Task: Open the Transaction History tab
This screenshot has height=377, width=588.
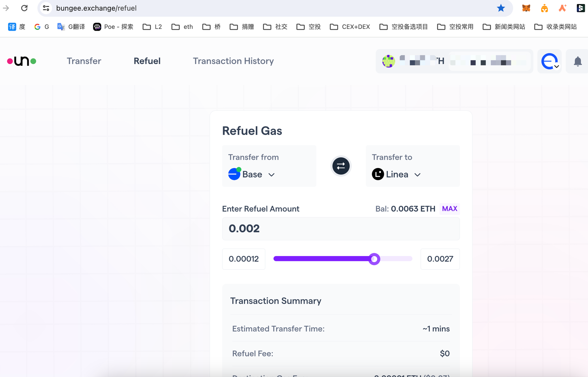Action: pyautogui.click(x=233, y=61)
